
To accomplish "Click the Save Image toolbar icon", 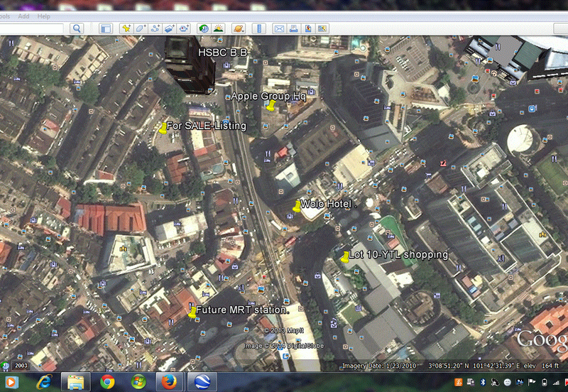I will 308,28.
